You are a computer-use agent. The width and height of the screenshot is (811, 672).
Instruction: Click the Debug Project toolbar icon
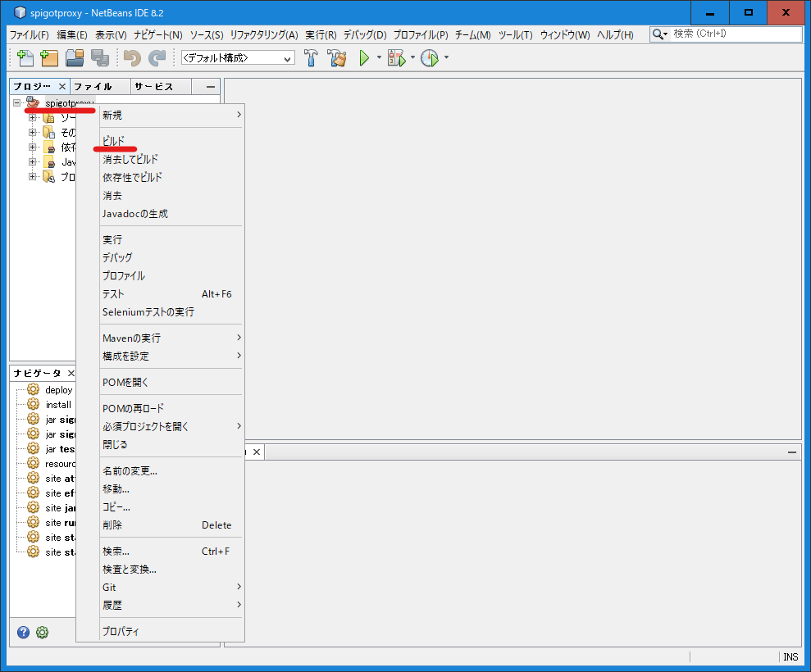[x=397, y=58]
